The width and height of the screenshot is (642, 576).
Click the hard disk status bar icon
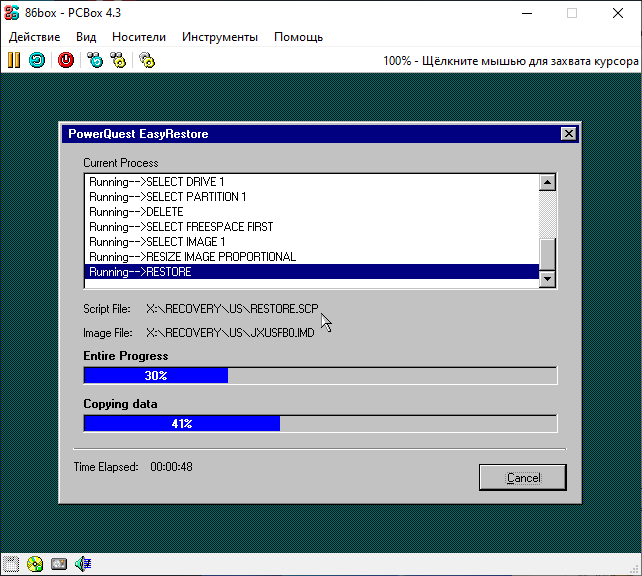click(x=59, y=564)
